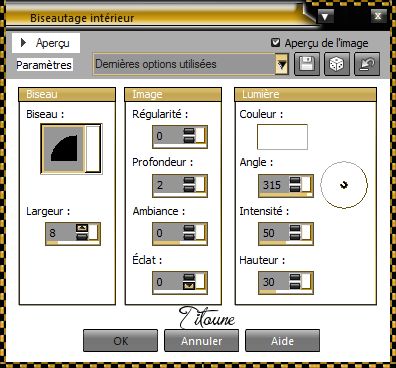Expand the Aperçu preview triangle
Image resolution: width=396 pixels, height=368 pixels.
click(23, 43)
